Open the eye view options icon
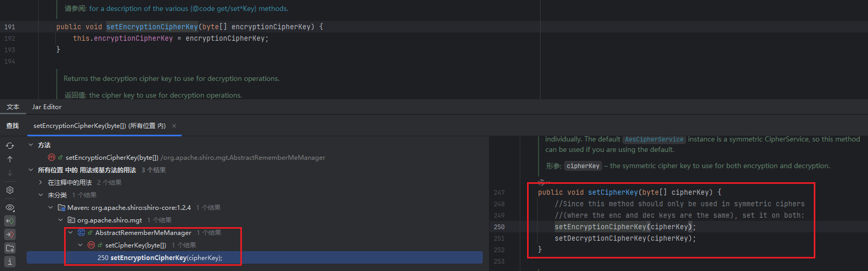This screenshot has width=868, height=271. click(x=10, y=207)
